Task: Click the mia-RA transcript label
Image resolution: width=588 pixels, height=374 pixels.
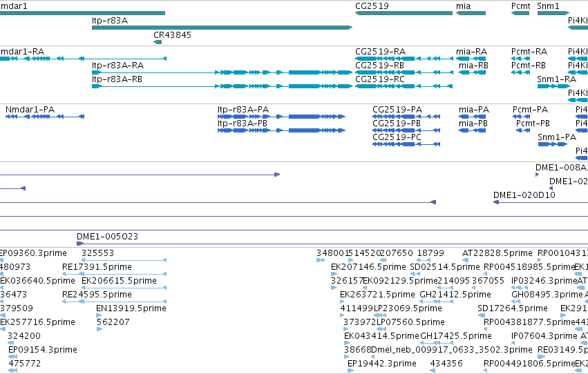Action: click(471, 52)
